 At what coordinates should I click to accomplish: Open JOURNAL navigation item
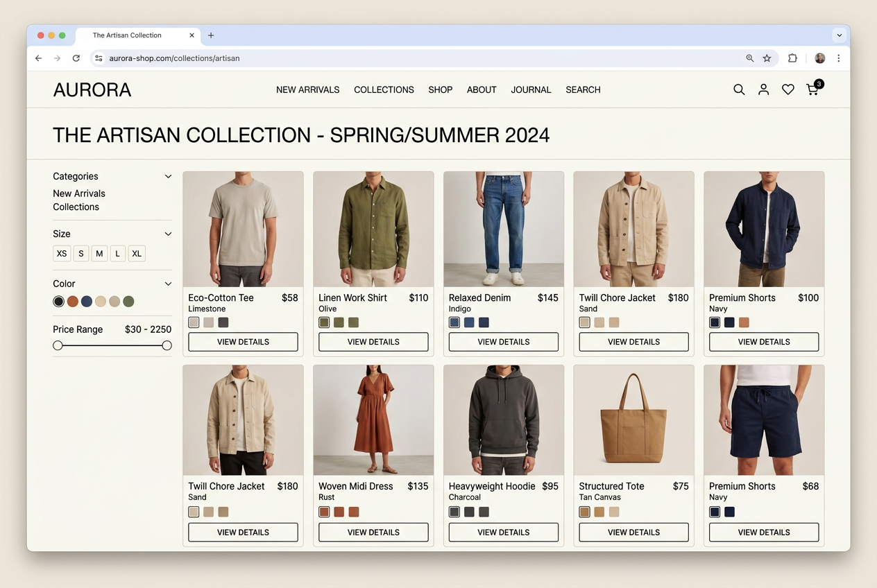(531, 89)
